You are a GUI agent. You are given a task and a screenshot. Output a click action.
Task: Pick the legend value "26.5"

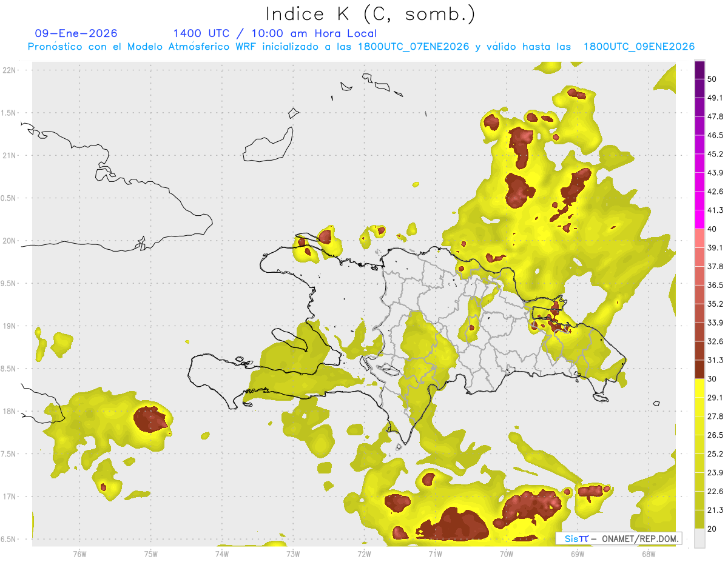(715, 435)
